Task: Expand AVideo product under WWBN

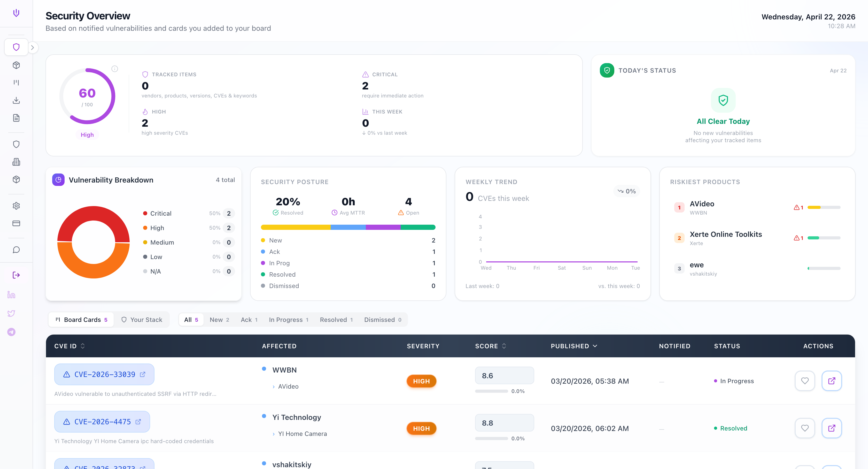Action: click(285, 386)
